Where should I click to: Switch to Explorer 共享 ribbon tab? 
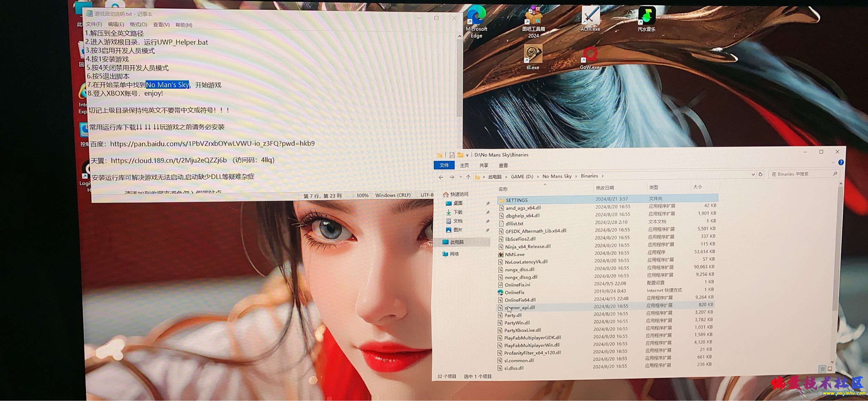pos(483,165)
